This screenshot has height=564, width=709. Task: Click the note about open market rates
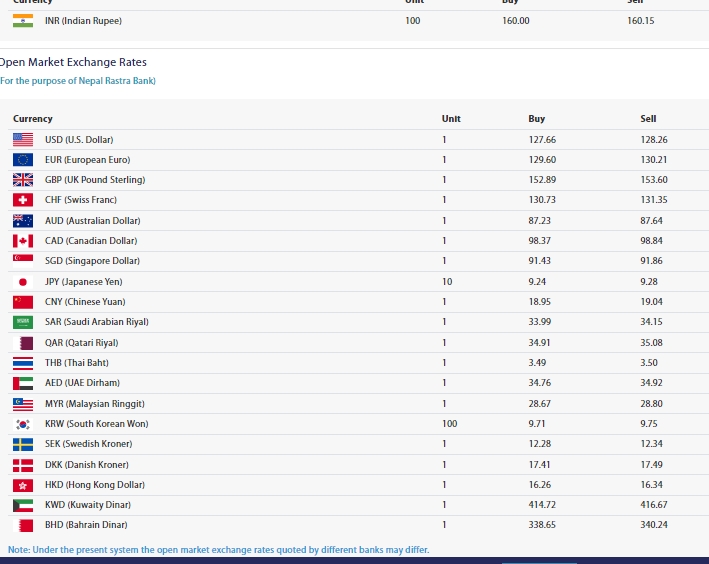click(218, 550)
